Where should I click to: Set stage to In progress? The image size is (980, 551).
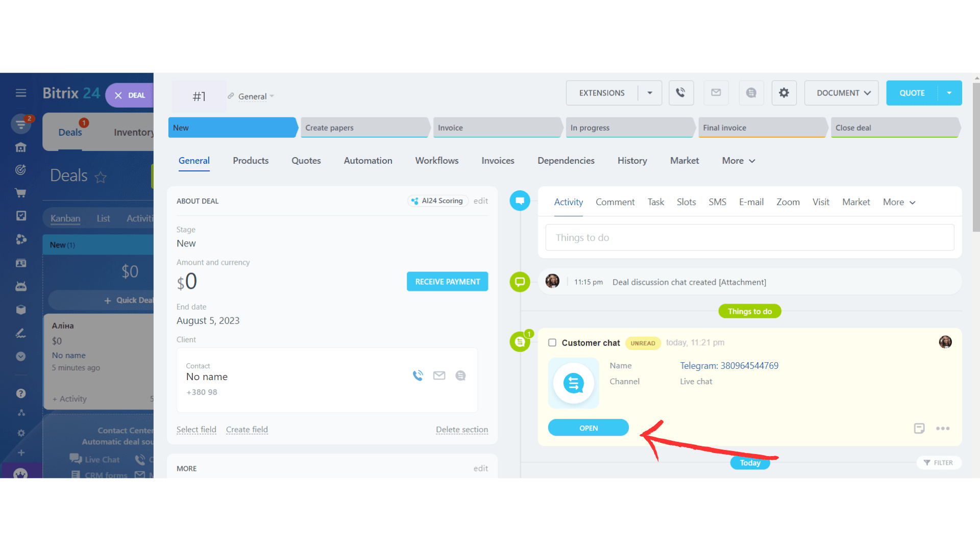[630, 128]
